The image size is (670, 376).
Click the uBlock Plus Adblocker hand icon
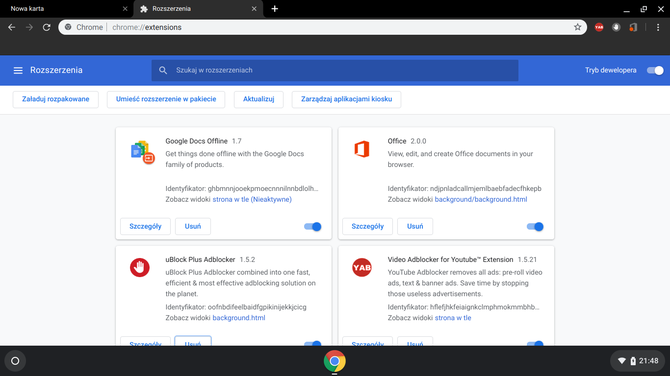point(140,267)
